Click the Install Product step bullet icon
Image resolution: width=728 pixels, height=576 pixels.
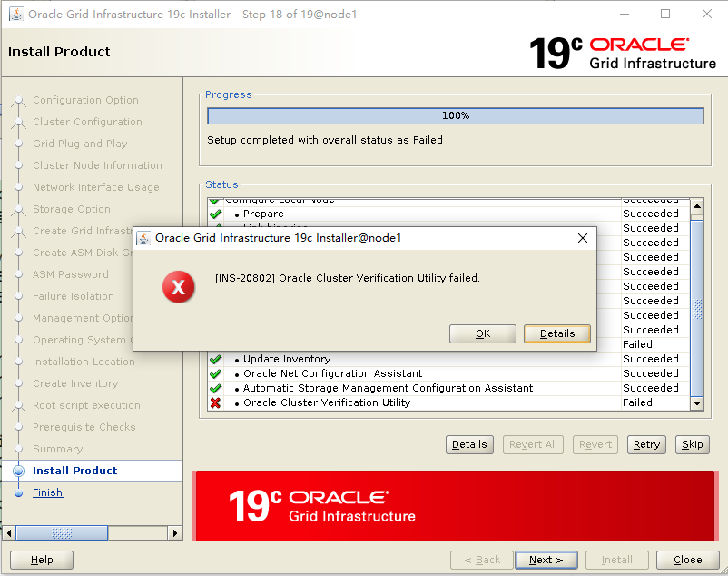coord(18,471)
